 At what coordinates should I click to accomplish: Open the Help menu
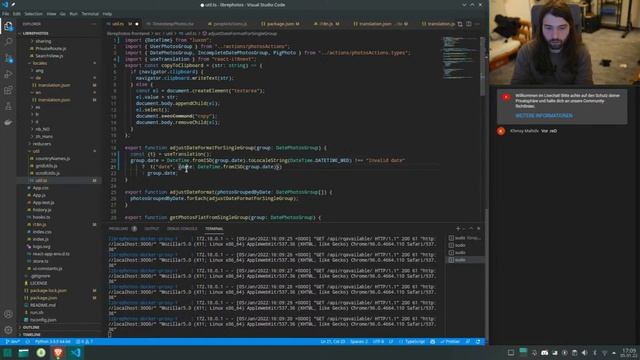[107, 14]
